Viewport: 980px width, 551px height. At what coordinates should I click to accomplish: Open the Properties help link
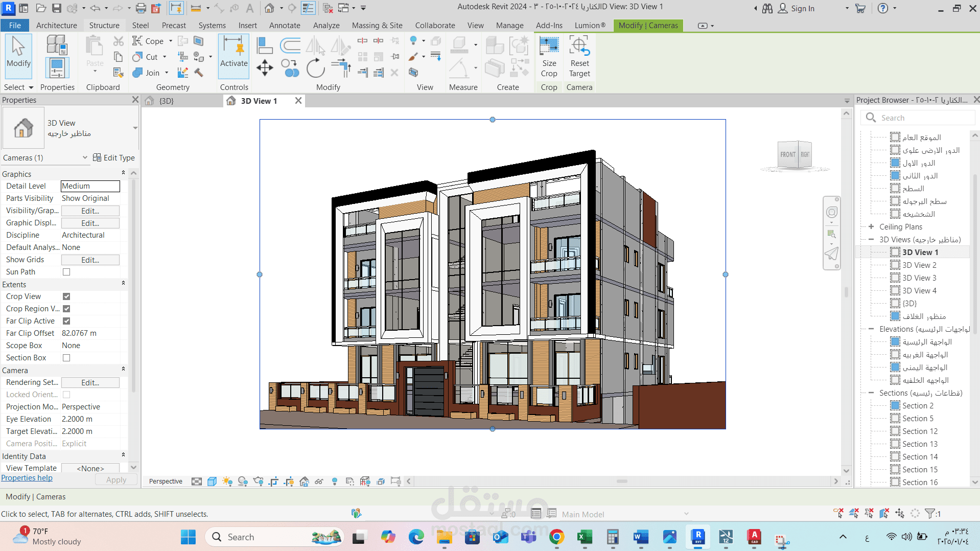tap(27, 478)
